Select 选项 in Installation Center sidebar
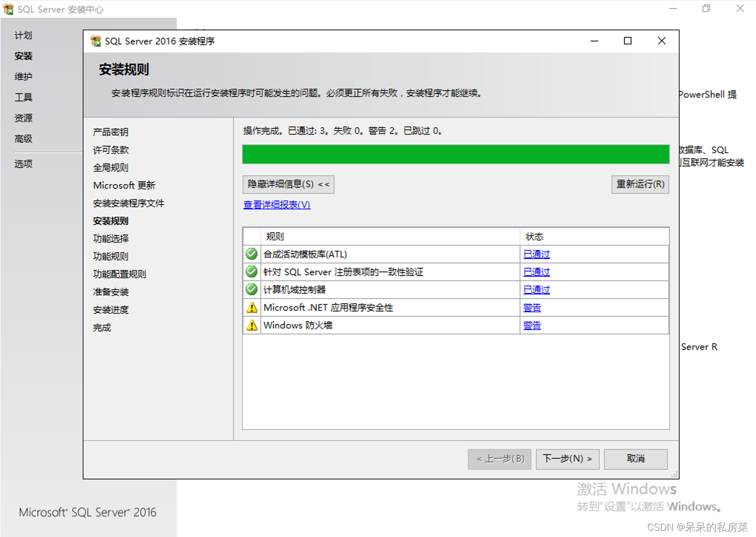756x537 pixels. [23, 164]
